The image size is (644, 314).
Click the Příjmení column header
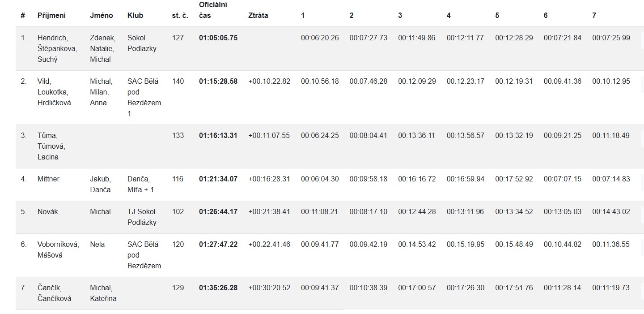tap(51, 15)
